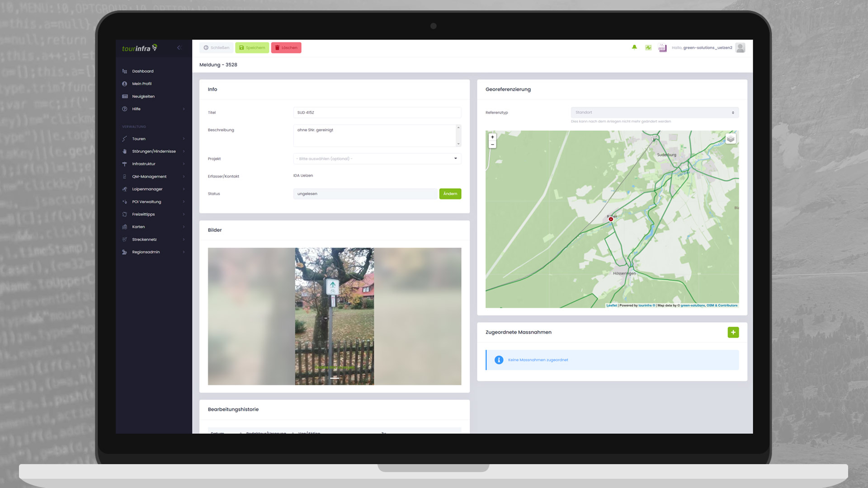Screen dimensions: 868x488
Task: Open the map layers control
Action: (x=731, y=139)
